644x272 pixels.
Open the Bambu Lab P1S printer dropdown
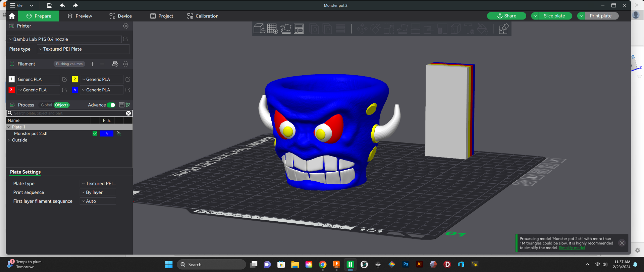click(64, 39)
